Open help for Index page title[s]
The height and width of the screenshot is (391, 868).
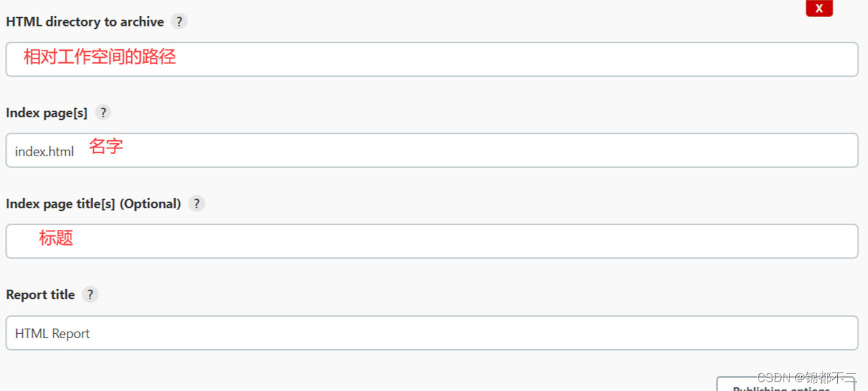coord(197,203)
